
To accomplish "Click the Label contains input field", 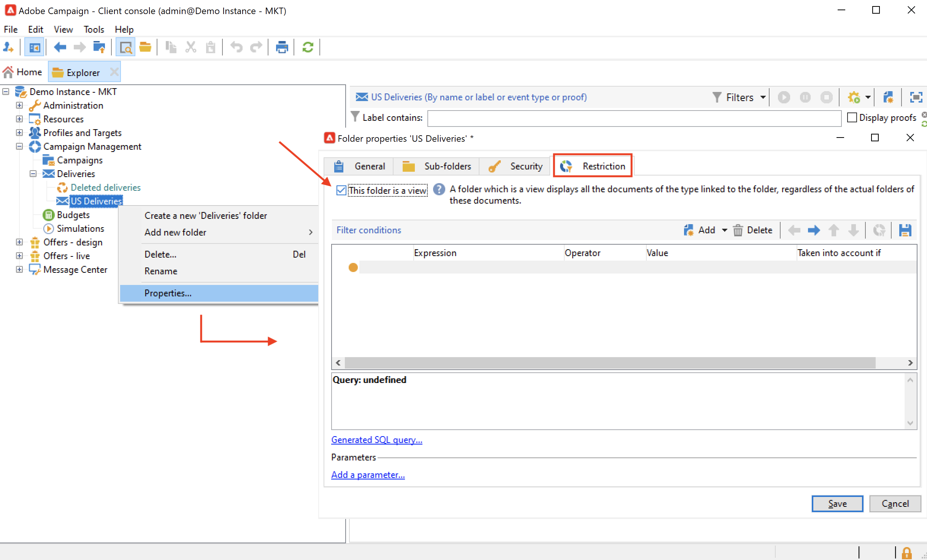I will (634, 118).
